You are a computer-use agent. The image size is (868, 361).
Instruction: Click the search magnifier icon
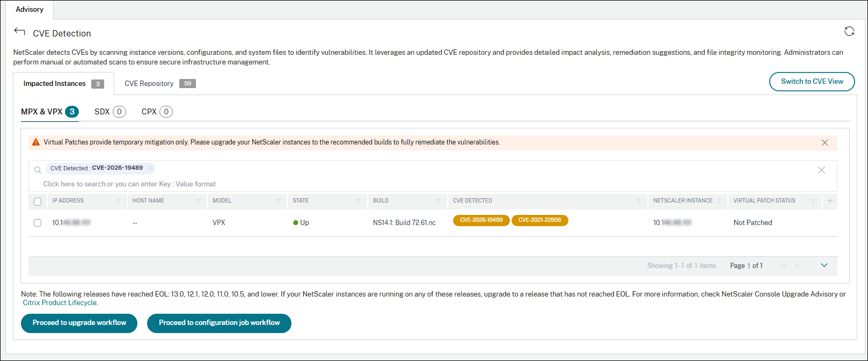(x=38, y=170)
